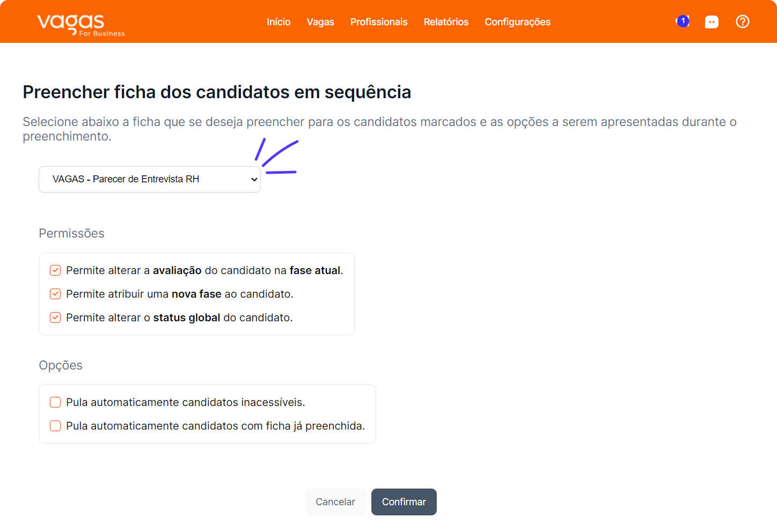This screenshot has height=532, width=777.
Task: Uncheck permission to assign nova fase
Action: 55,294
